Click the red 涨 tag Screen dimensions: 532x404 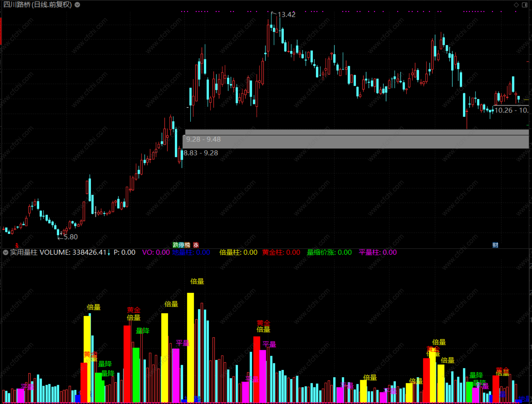tap(196, 245)
